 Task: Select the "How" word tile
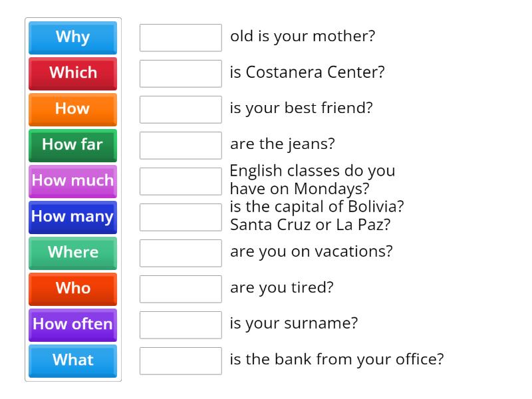click(x=72, y=109)
